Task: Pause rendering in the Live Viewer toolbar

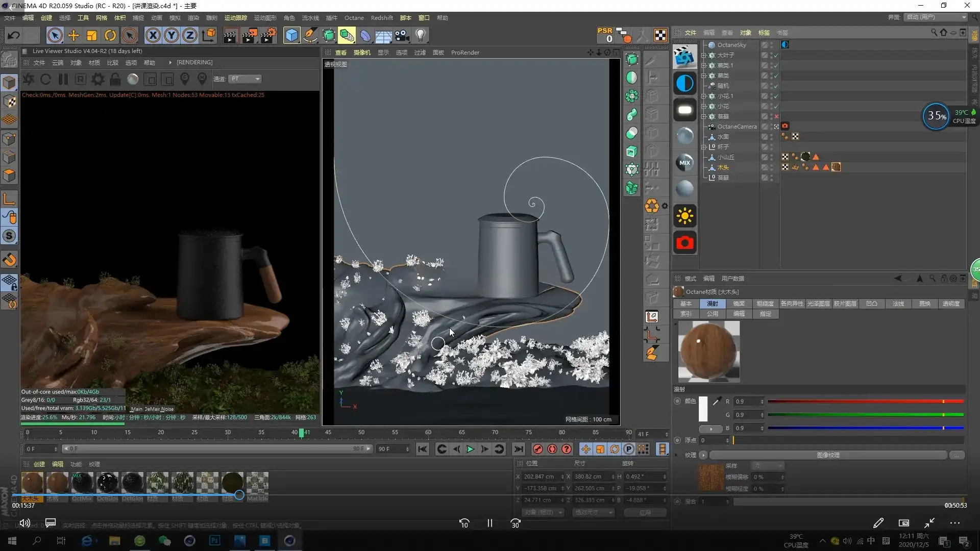Action: click(63, 79)
